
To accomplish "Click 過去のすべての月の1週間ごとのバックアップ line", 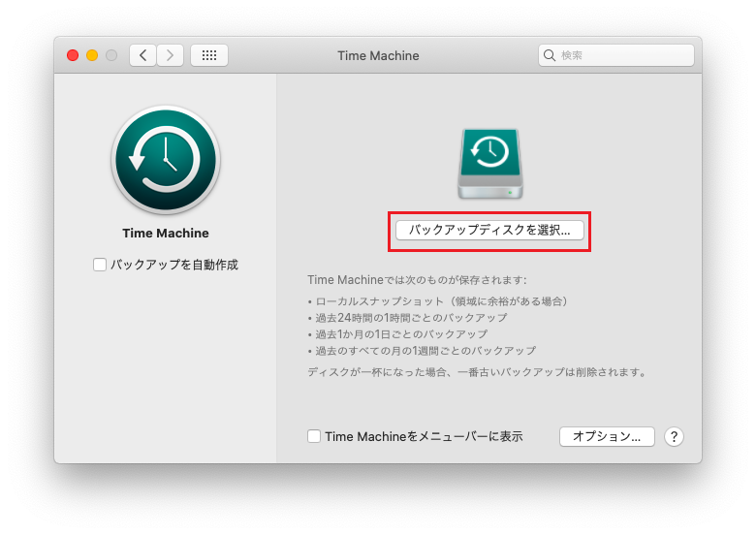I will point(422,351).
